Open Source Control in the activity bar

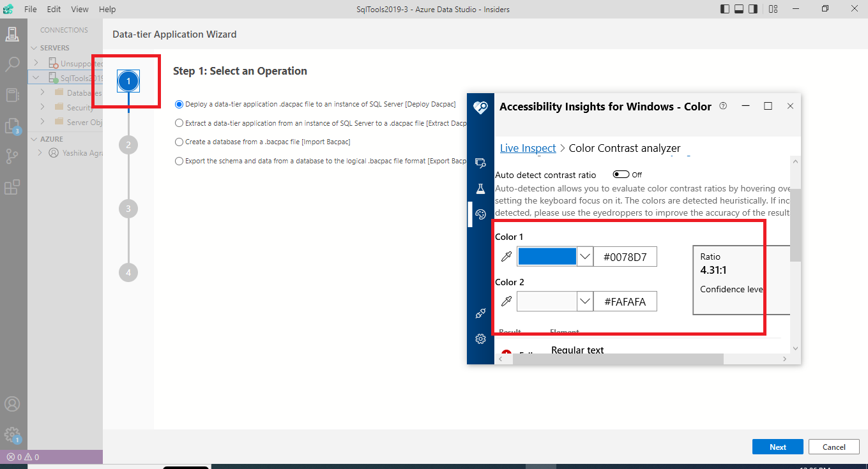coord(13,155)
